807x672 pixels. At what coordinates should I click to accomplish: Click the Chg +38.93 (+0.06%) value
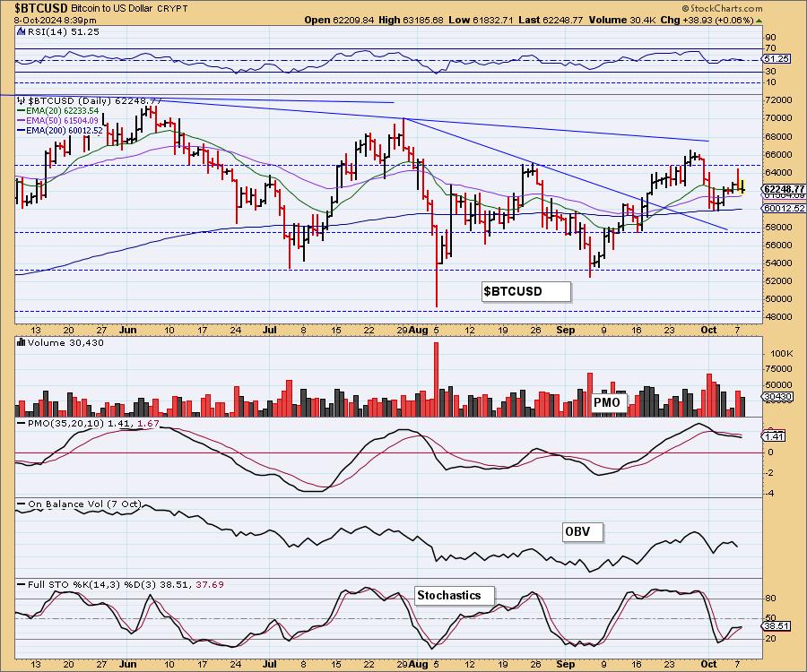pos(707,20)
